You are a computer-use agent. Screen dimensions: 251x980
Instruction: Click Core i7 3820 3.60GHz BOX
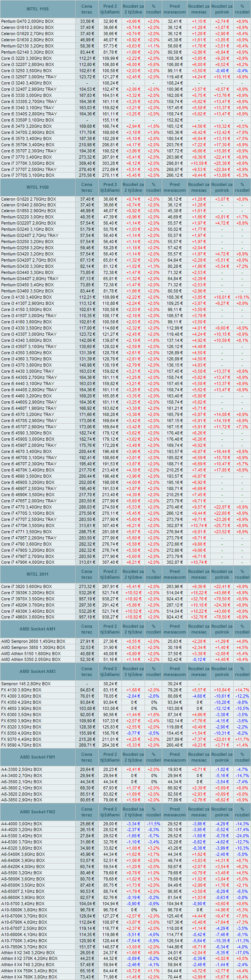coord(26,586)
